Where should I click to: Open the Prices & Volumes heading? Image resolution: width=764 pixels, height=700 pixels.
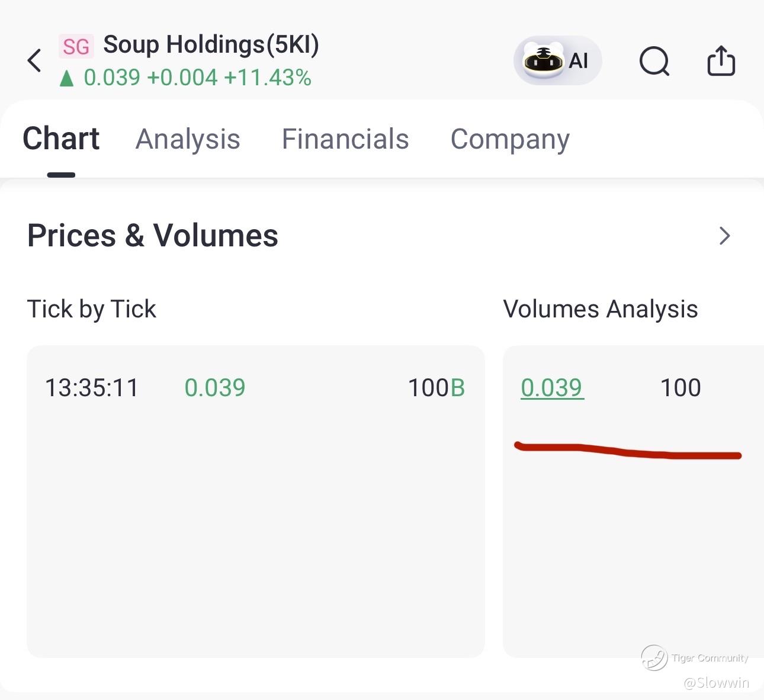click(153, 236)
